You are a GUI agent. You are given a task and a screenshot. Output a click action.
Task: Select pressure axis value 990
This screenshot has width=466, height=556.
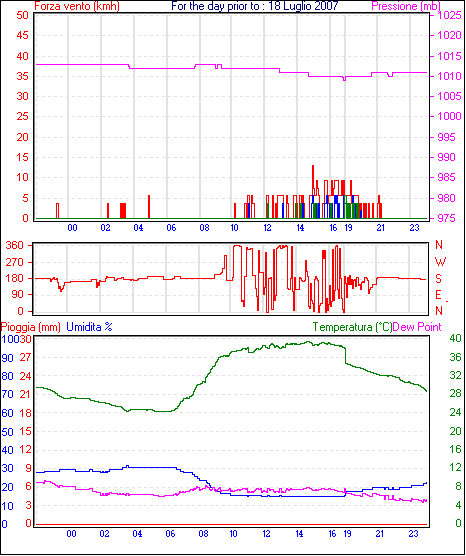pyautogui.click(x=447, y=157)
